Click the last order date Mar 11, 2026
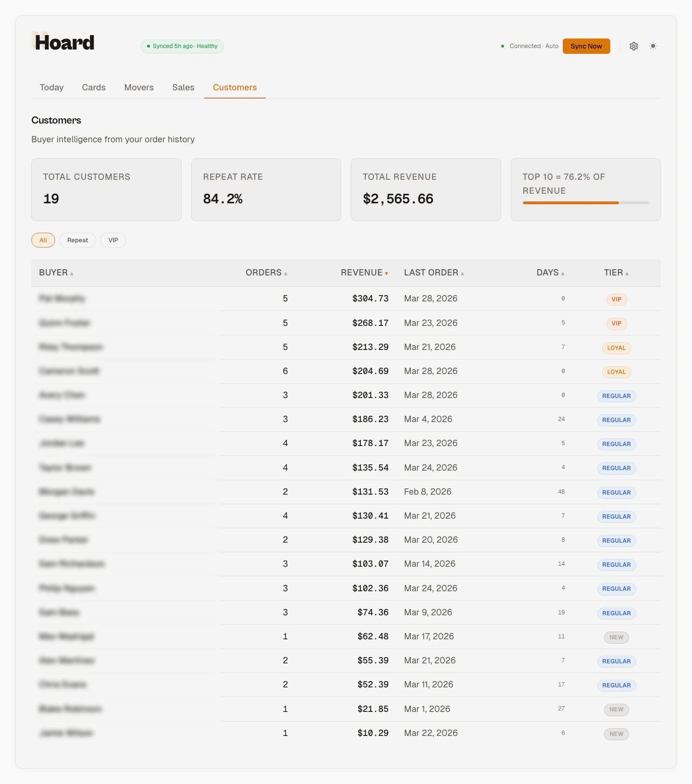 point(429,684)
